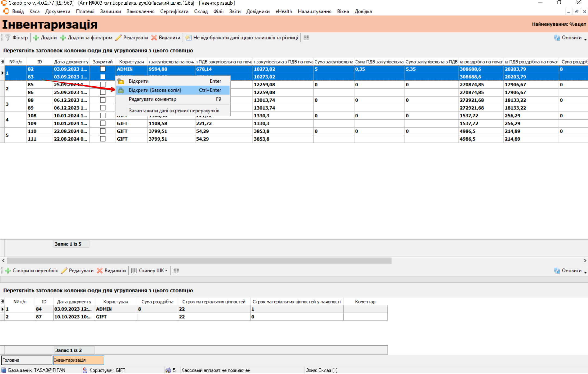Click the barcode Сканер ШК icon
588x374 pixels.
(134, 270)
